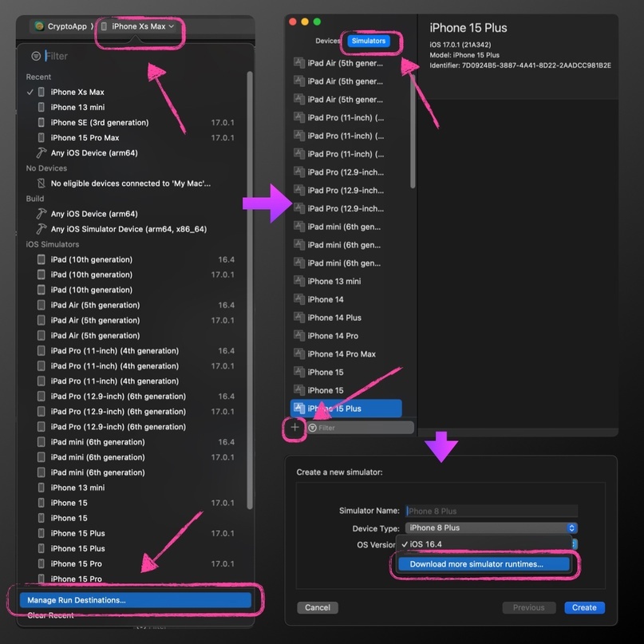Switch to the Simulators tab
Viewport: 644px width, 644px height.
click(x=369, y=41)
